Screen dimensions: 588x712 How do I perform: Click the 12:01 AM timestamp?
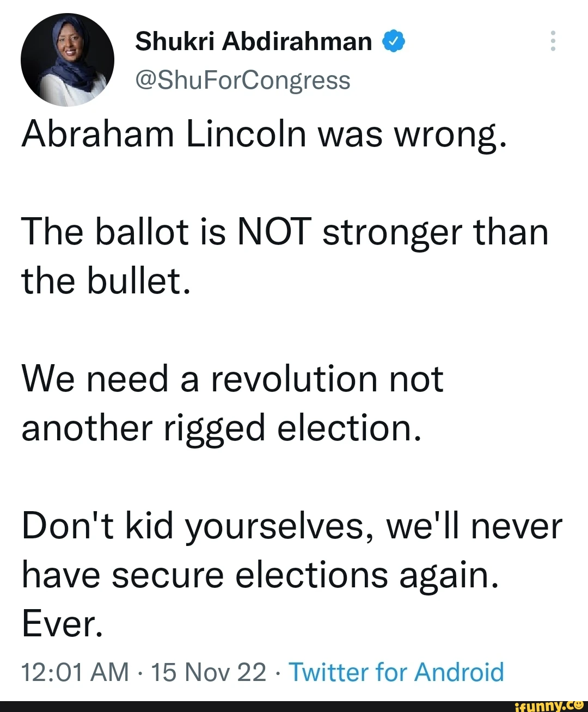(75, 672)
